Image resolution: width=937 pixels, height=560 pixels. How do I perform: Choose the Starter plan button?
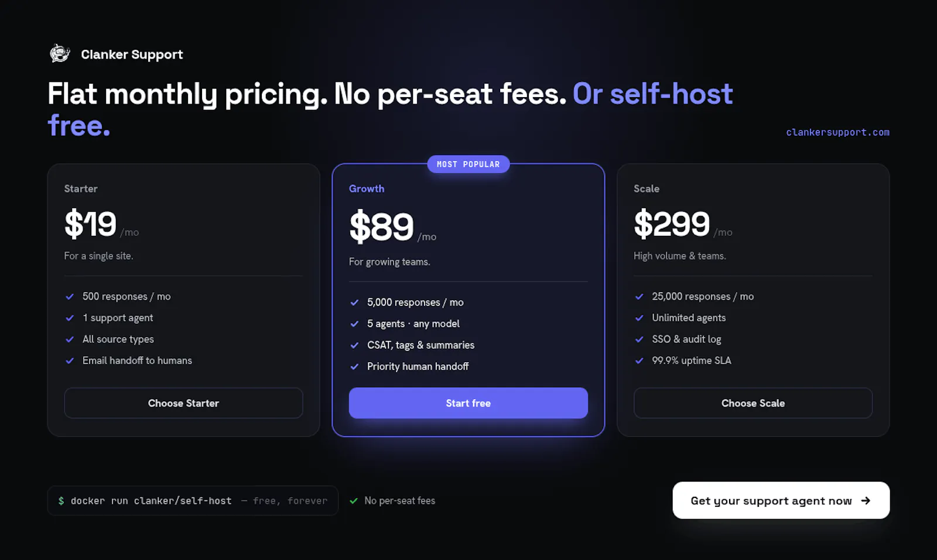click(x=183, y=403)
